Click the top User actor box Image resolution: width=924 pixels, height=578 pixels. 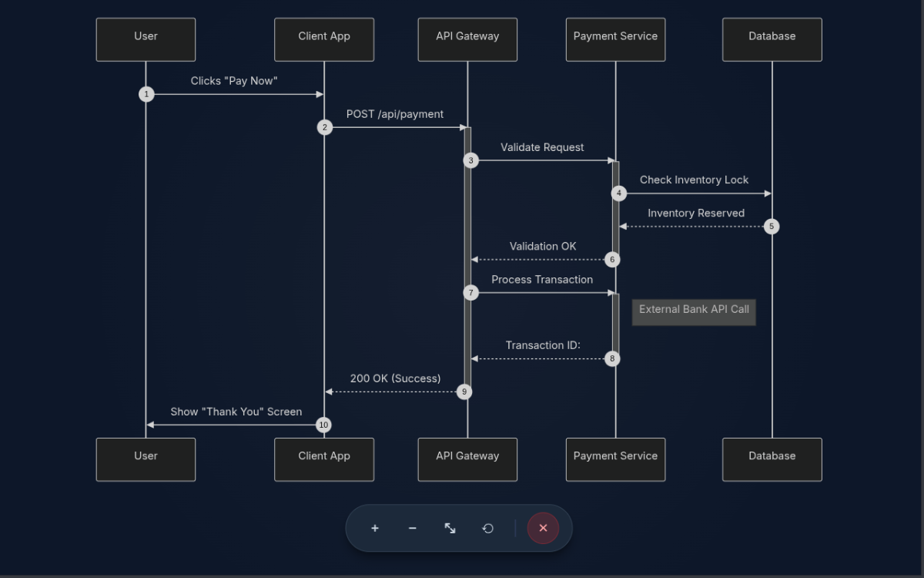146,39
